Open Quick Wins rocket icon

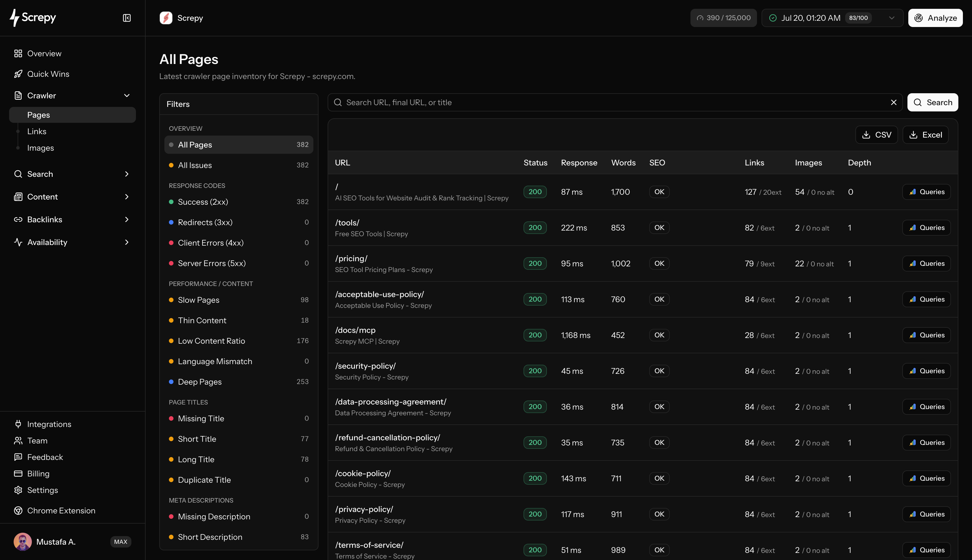click(x=18, y=74)
